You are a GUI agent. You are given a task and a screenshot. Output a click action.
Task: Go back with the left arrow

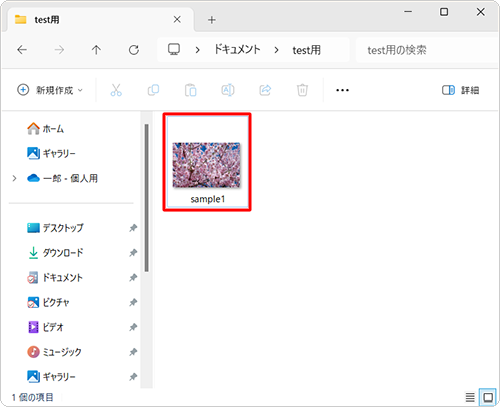(22, 50)
